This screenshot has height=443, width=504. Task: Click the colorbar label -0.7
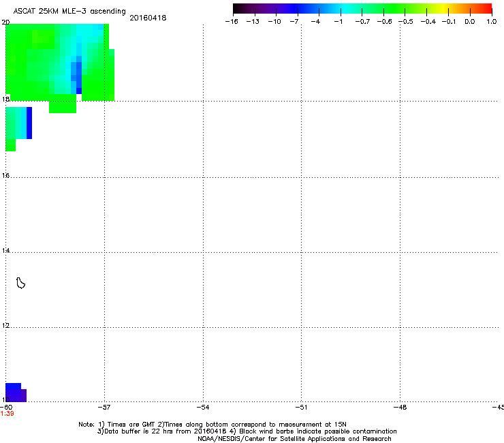[x=362, y=22]
